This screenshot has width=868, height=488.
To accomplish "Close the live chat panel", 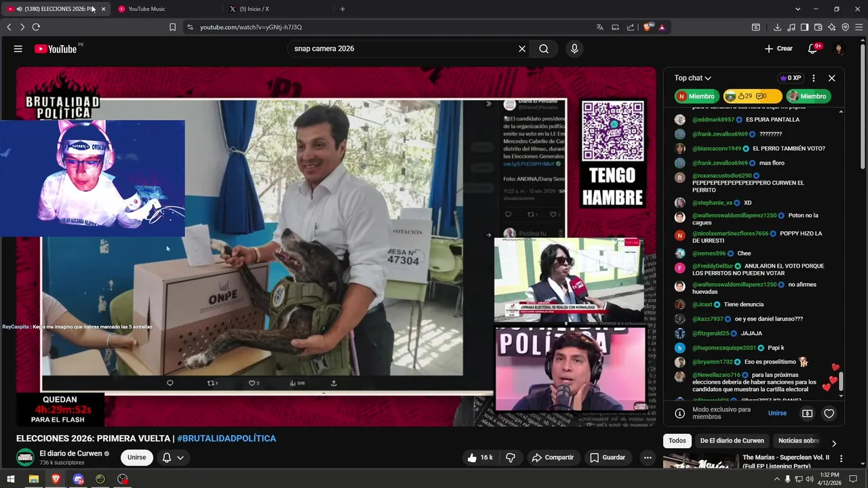I will click(831, 78).
